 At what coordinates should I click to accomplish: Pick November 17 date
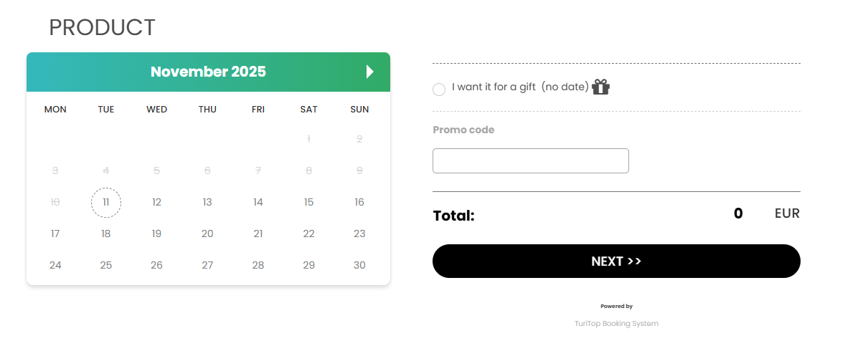coord(55,234)
